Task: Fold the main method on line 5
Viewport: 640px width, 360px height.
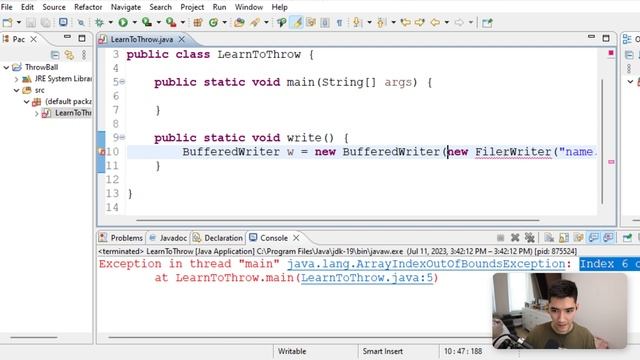Action: click(x=122, y=82)
